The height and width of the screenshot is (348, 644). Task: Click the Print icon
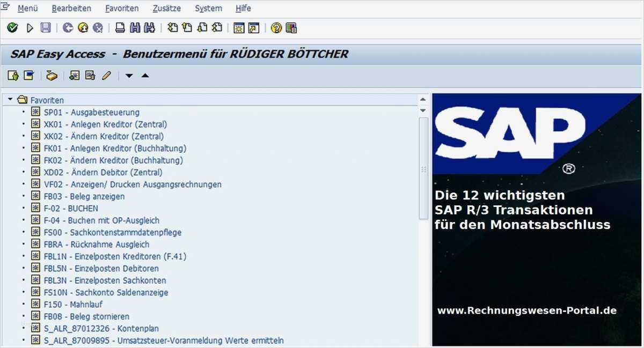pos(121,27)
